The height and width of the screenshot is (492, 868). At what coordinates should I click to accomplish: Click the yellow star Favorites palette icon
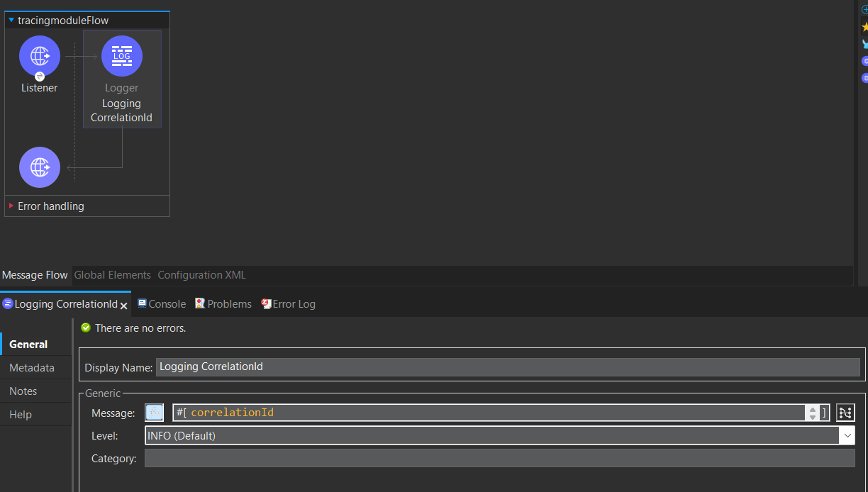coord(864,27)
